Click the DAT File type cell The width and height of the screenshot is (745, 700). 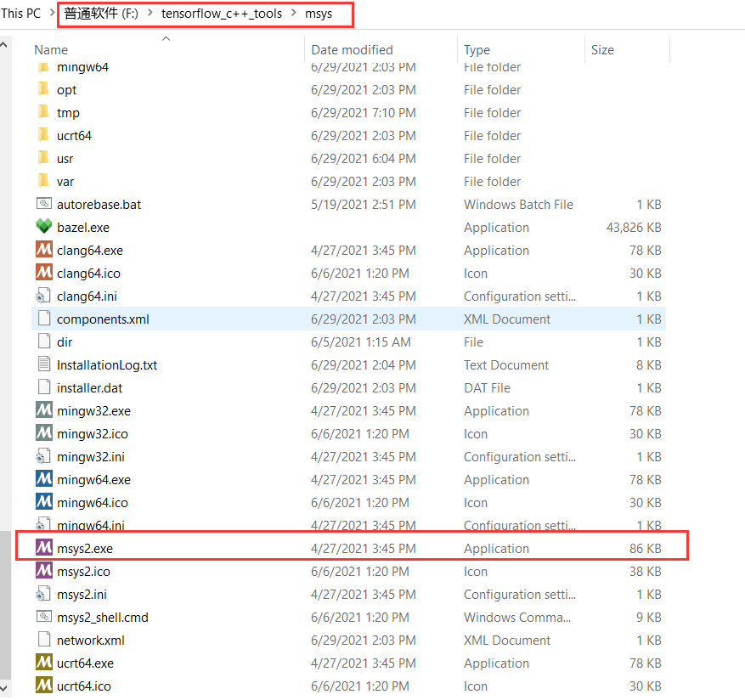coord(487,387)
